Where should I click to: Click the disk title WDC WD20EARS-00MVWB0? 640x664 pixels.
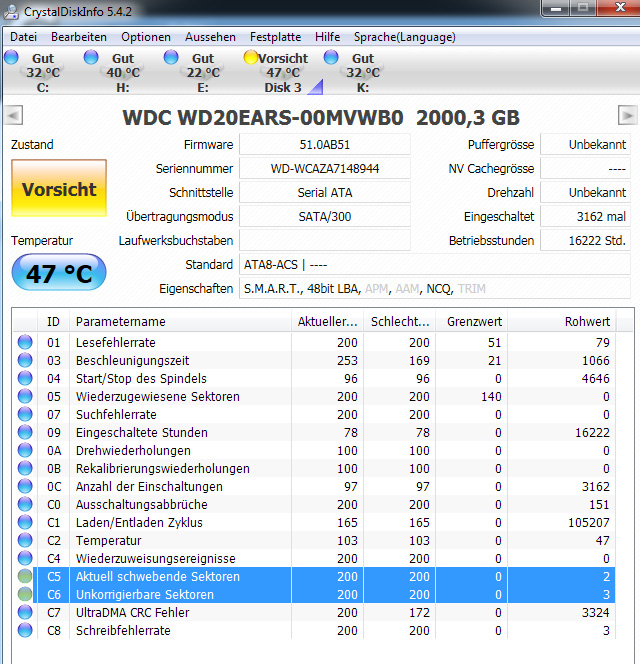click(263, 118)
